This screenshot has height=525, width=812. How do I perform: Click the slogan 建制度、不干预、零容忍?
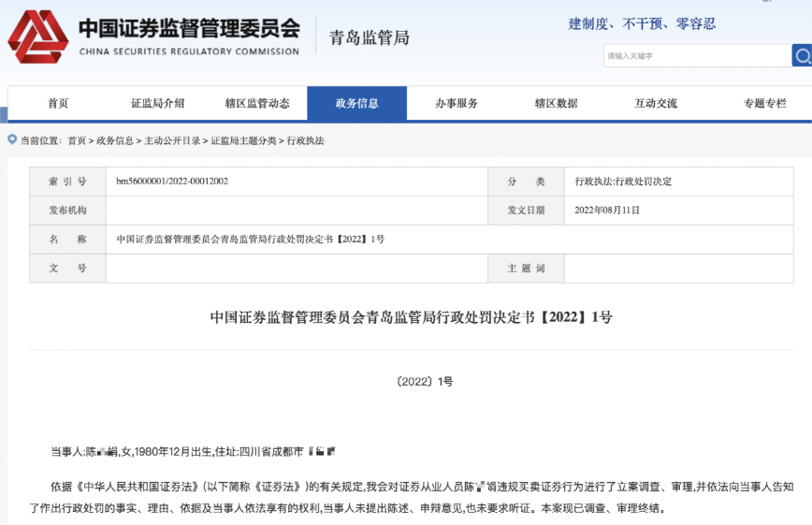(642, 23)
